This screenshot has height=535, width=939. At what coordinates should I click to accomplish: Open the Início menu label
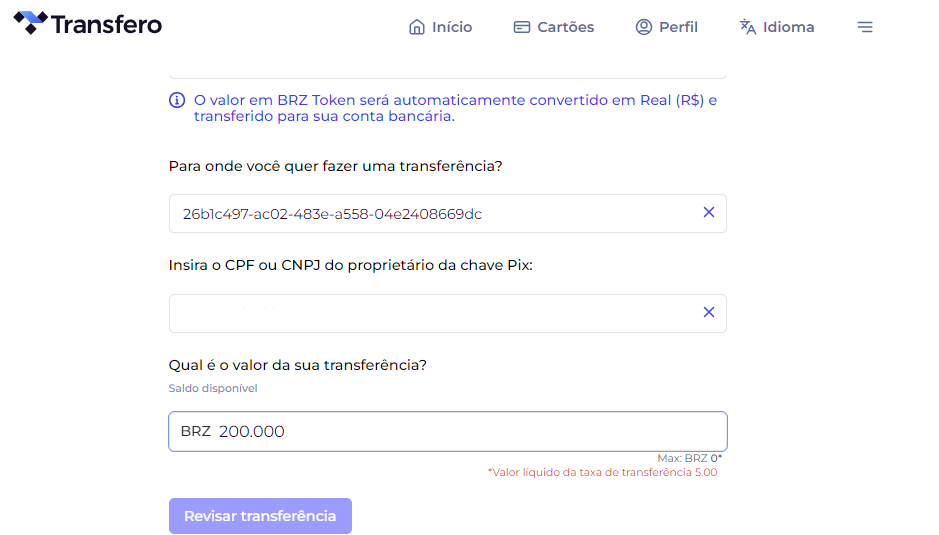click(x=452, y=27)
